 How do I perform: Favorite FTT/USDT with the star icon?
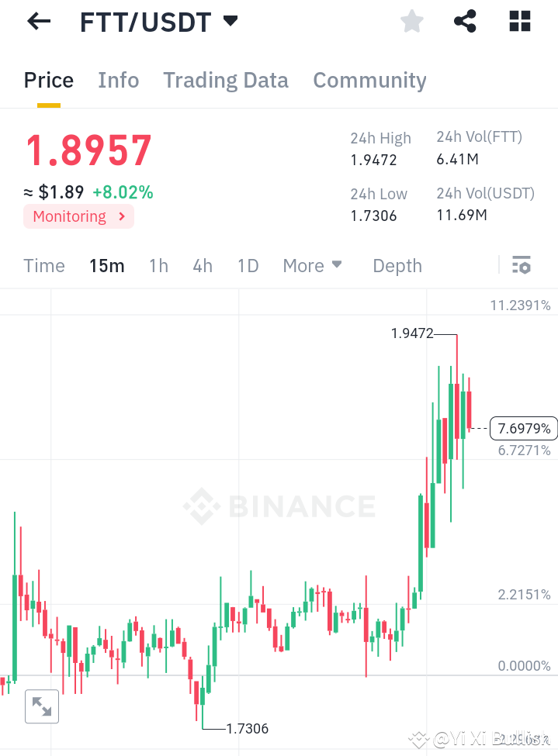click(411, 21)
